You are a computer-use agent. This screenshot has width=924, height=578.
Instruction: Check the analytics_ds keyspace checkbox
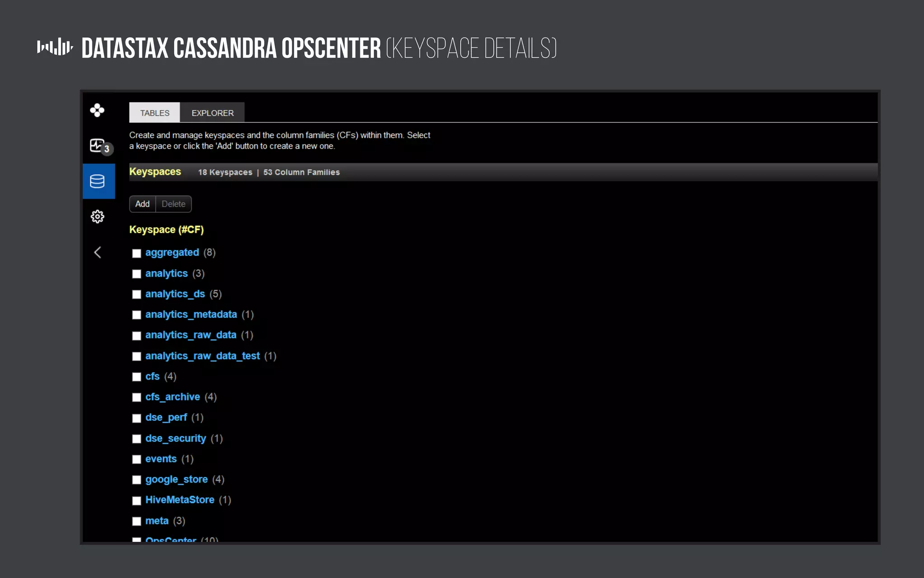[137, 294]
